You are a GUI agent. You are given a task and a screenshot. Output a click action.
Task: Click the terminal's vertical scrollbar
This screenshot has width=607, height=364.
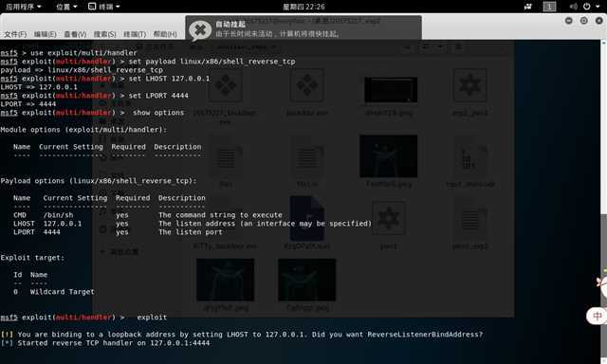(603, 201)
